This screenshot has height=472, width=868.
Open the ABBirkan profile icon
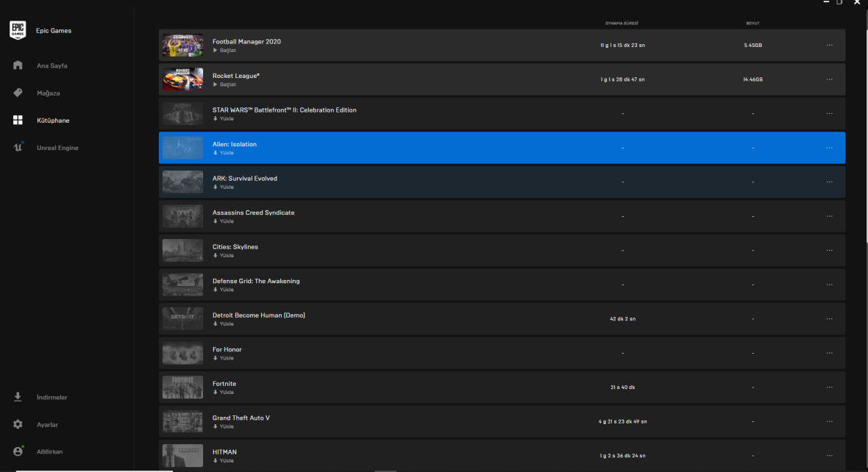point(18,451)
